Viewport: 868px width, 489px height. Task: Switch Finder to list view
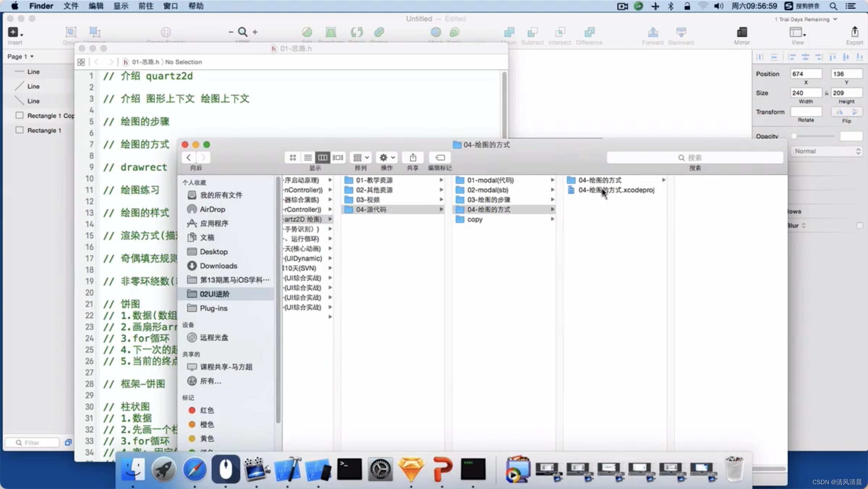click(308, 157)
